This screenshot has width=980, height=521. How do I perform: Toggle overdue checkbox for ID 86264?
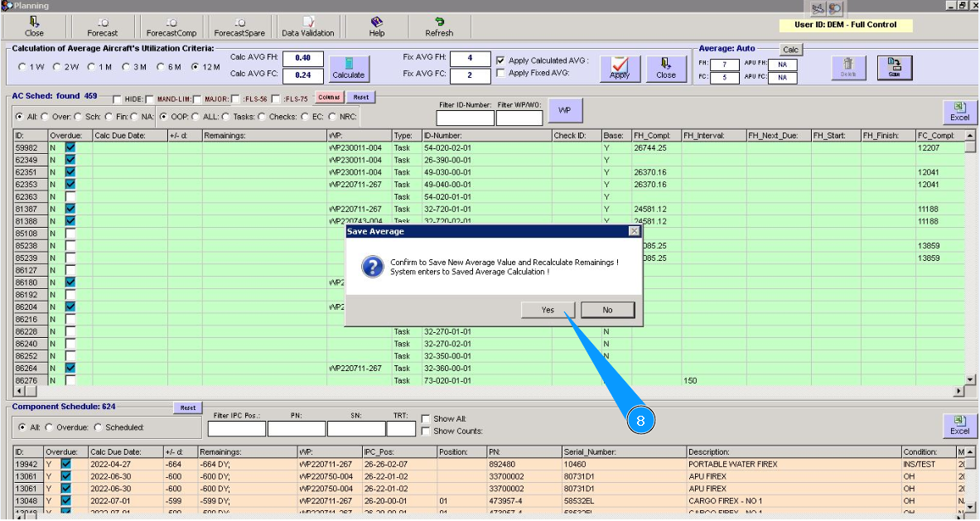[x=70, y=368]
